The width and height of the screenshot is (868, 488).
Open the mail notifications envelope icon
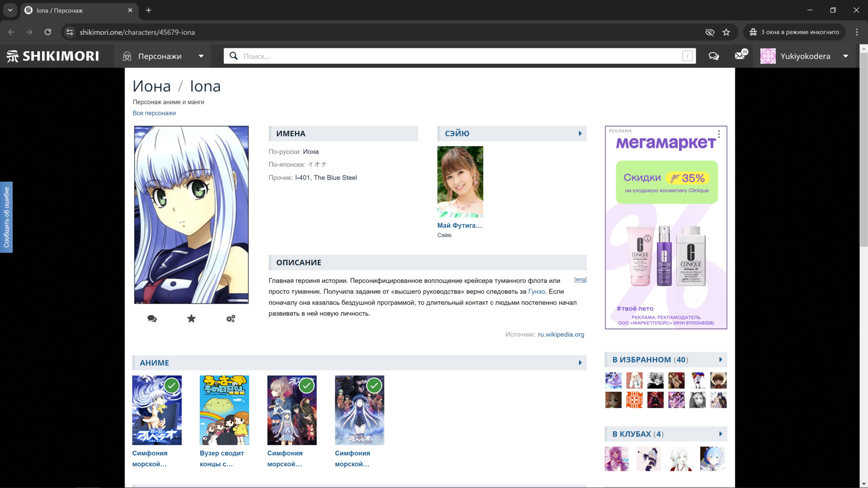740,56
